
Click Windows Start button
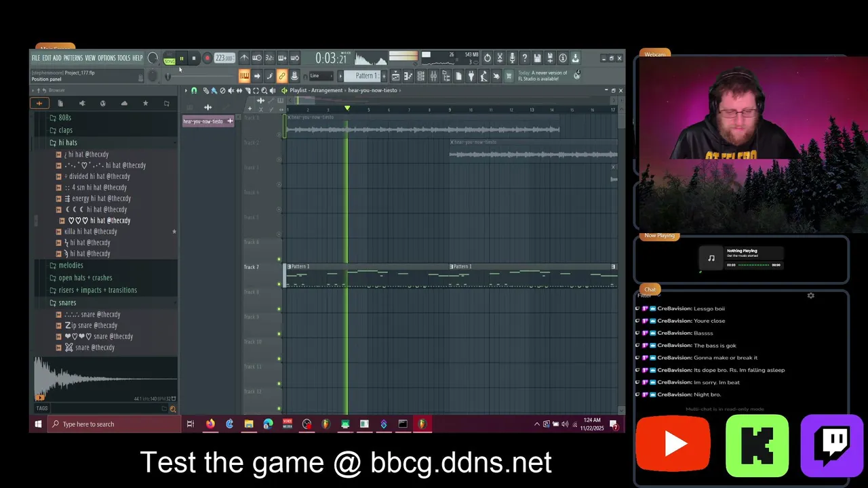pos(38,424)
